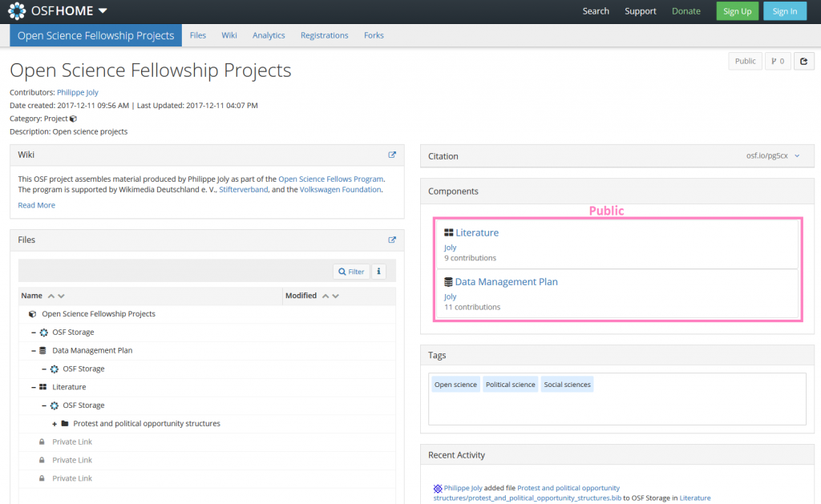
Task: Open the Literature component link
Action: 476,233
